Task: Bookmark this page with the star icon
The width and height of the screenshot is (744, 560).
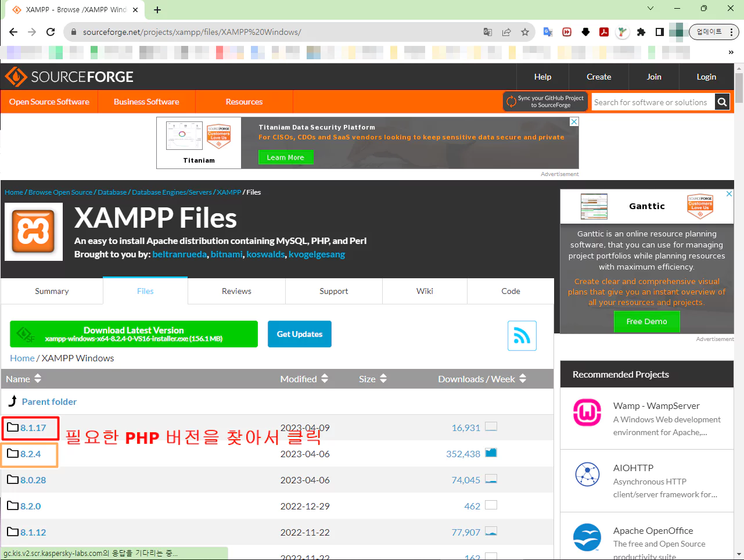Action: coord(525,32)
